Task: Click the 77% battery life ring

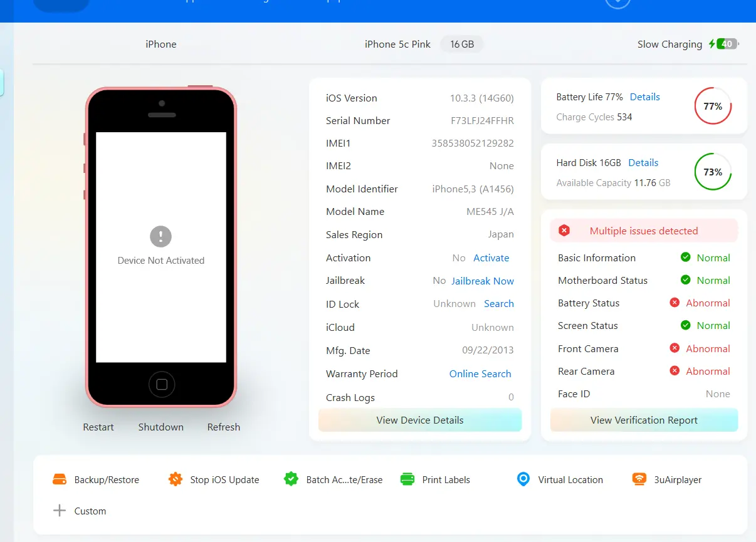Action: (713, 107)
